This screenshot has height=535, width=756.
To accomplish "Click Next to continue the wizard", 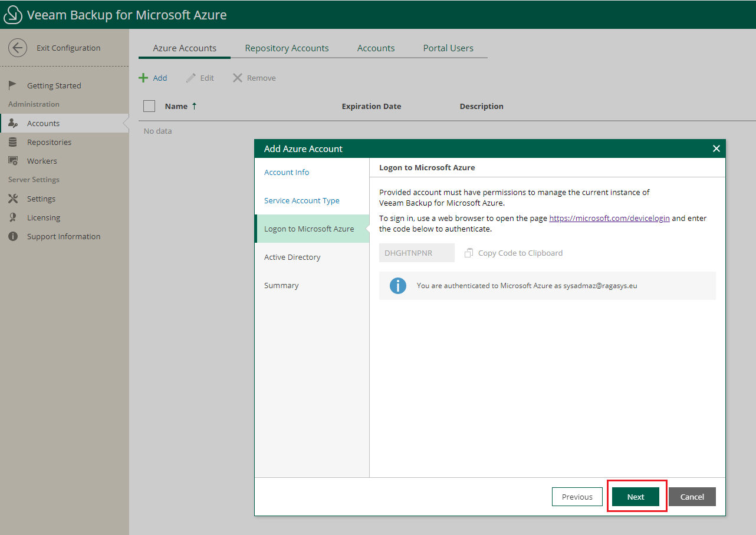I will (636, 497).
